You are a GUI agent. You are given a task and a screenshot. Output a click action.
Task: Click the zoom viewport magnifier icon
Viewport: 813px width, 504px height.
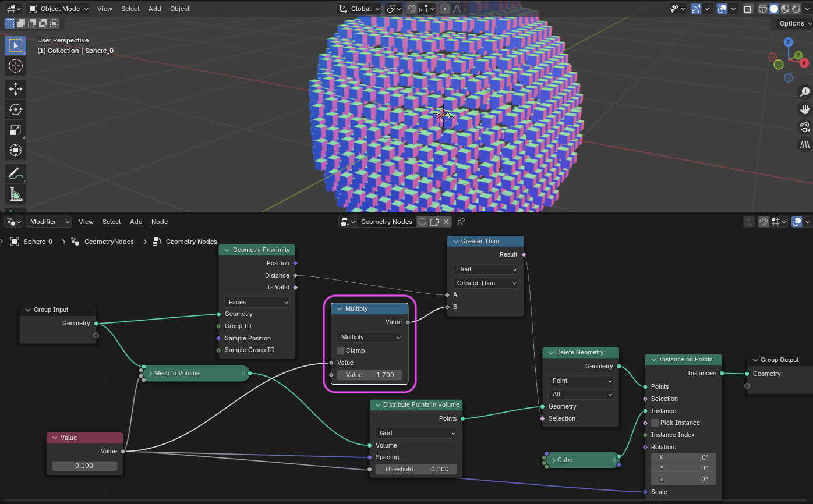tap(805, 91)
